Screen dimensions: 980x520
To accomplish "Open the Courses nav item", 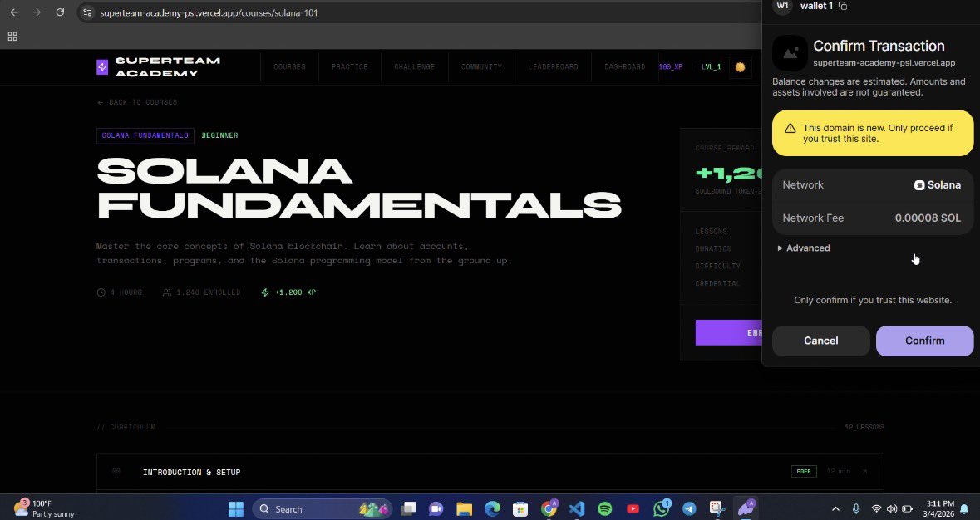I will pos(289,66).
